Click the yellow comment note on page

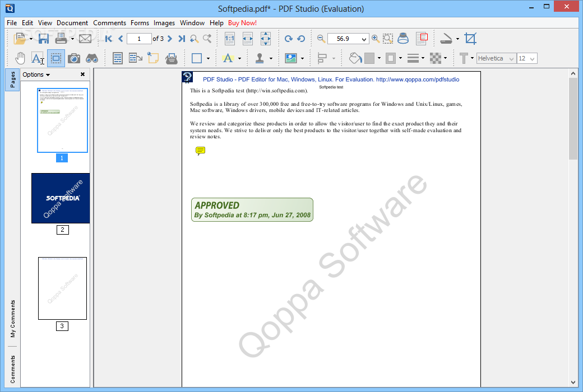pos(200,151)
